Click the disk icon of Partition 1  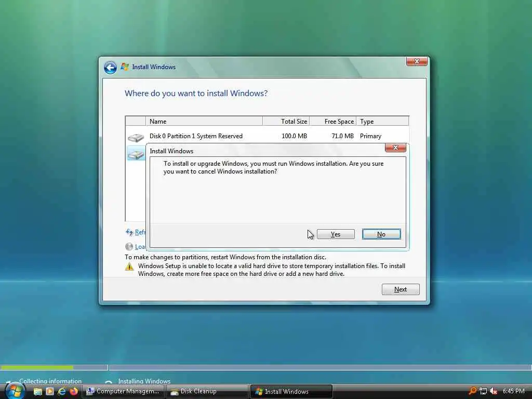tap(136, 137)
